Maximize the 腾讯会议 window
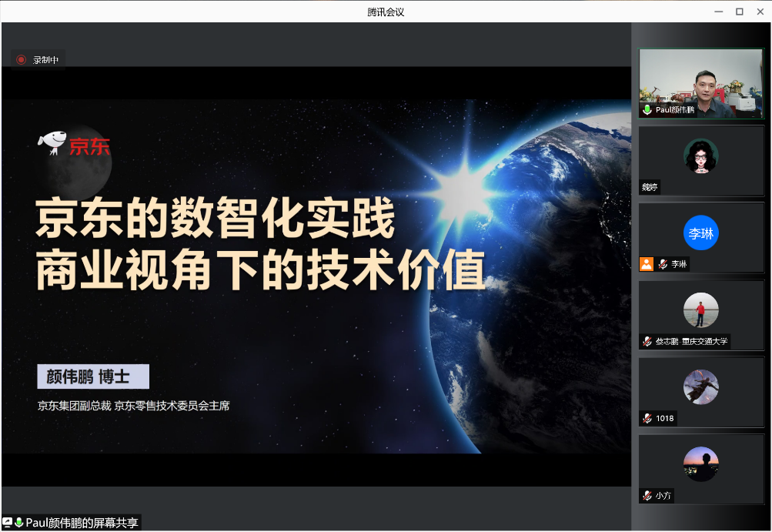 (x=740, y=12)
